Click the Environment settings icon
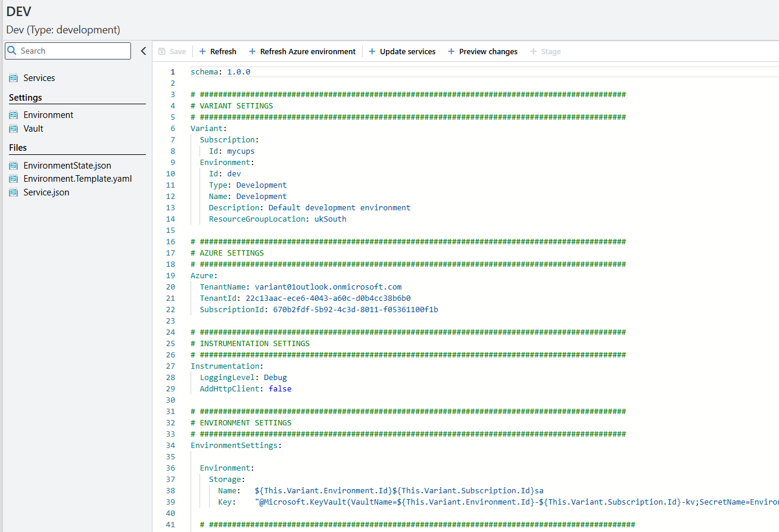779x532 pixels. 14,115
